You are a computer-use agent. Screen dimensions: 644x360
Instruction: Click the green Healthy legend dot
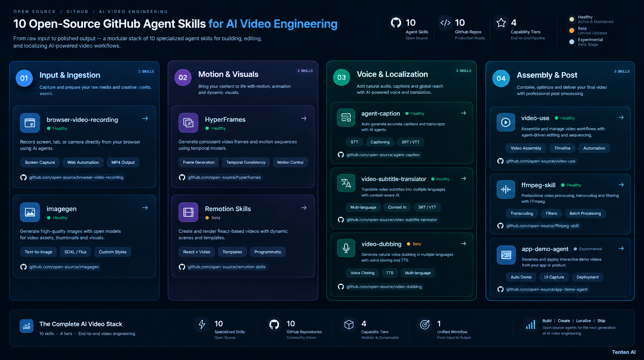571,19
